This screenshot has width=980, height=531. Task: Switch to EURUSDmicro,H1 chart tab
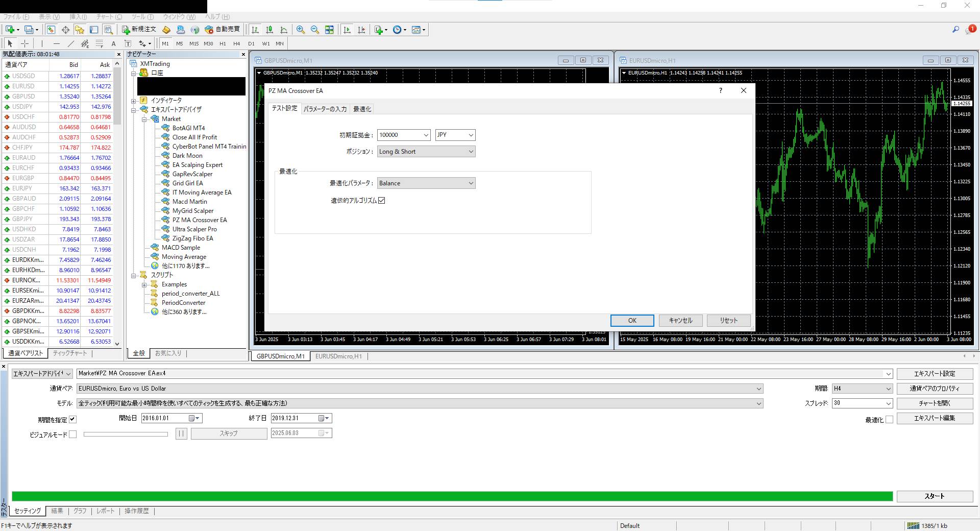(338, 356)
